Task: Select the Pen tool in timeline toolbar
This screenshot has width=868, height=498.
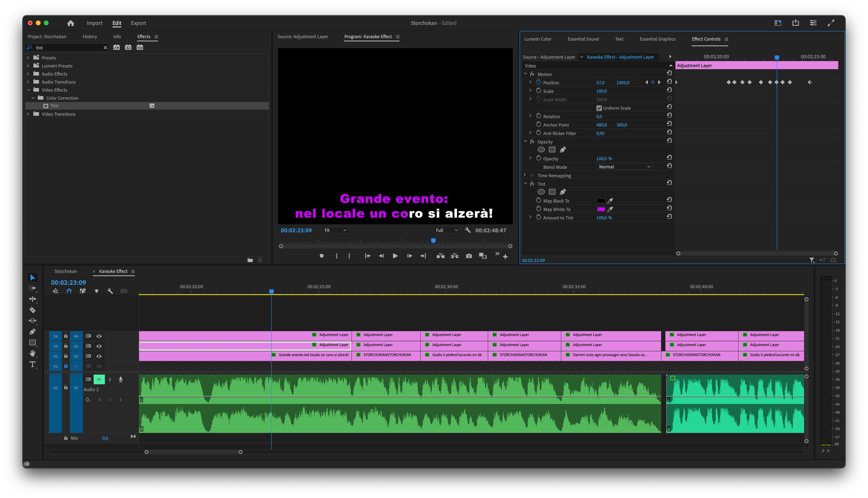Action: coord(33,332)
